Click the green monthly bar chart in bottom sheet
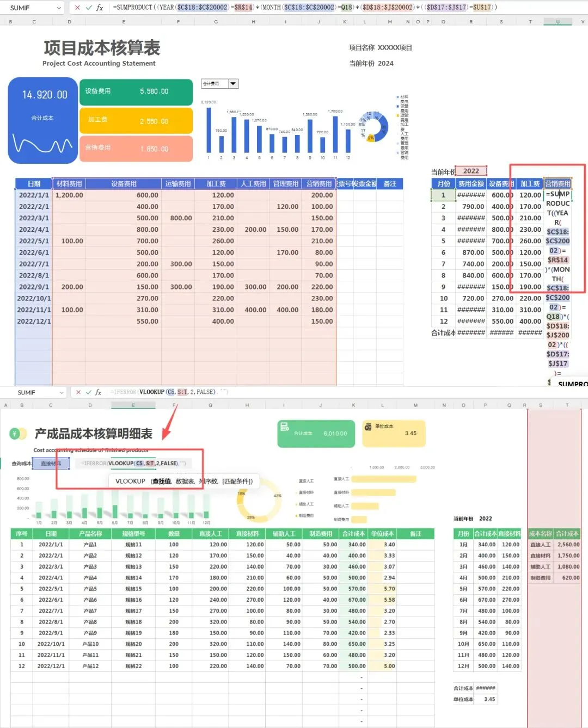The image size is (588, 728). (114, 502)
